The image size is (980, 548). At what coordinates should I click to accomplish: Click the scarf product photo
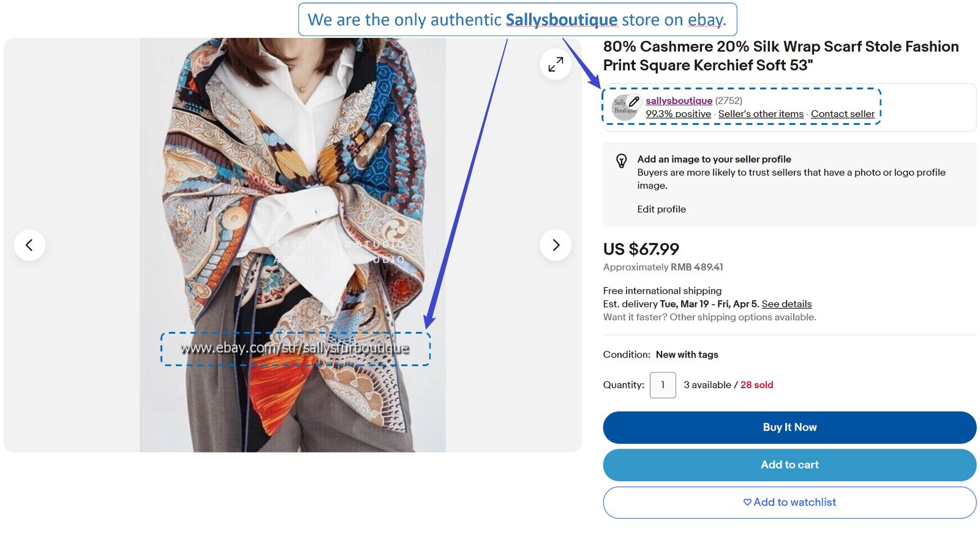click(x=293, y=184)
